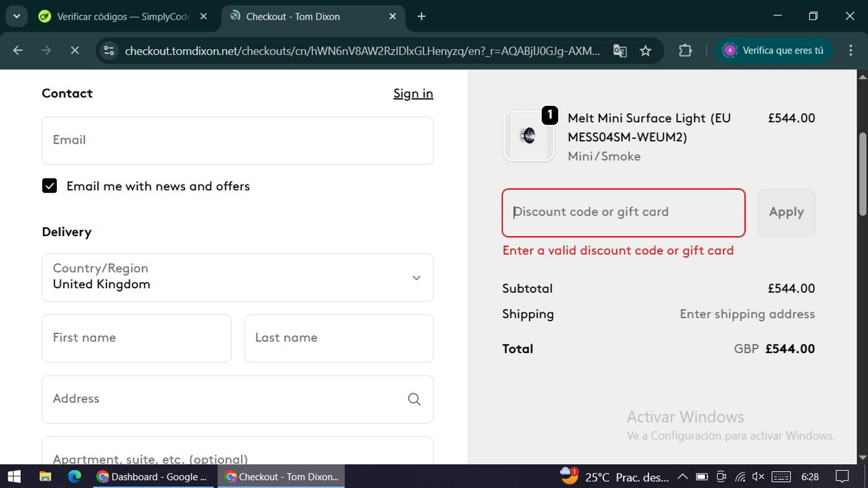Open Chrome three-dot menu
This screenshot has width=868, height=488.
coord(851,51)
